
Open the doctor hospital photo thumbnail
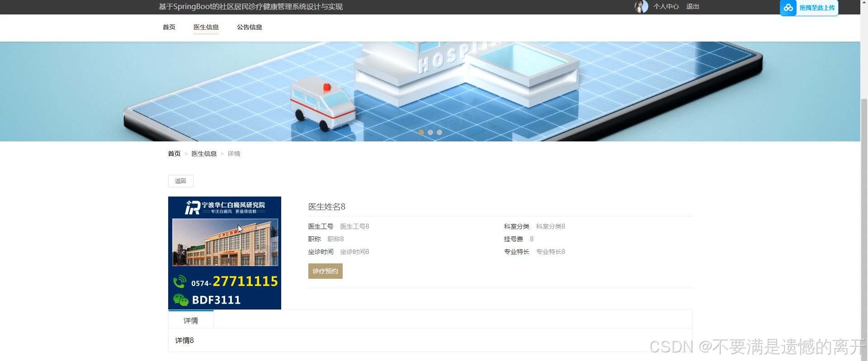click(x=225, y=253)
